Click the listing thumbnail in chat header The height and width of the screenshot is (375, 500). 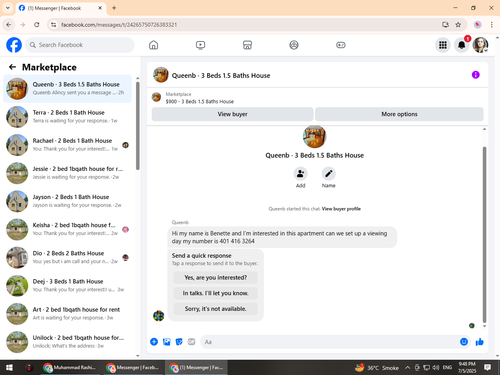point(161,75)
